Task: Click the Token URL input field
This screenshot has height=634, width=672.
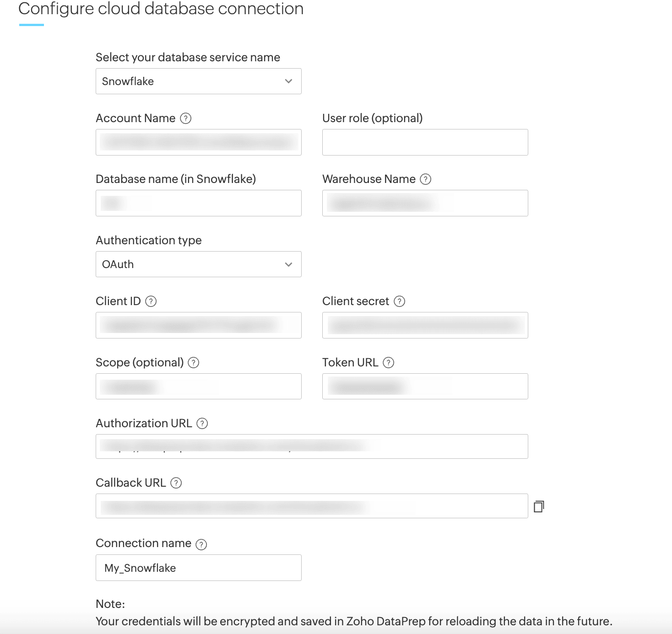Action: click(x=425, y=387)
